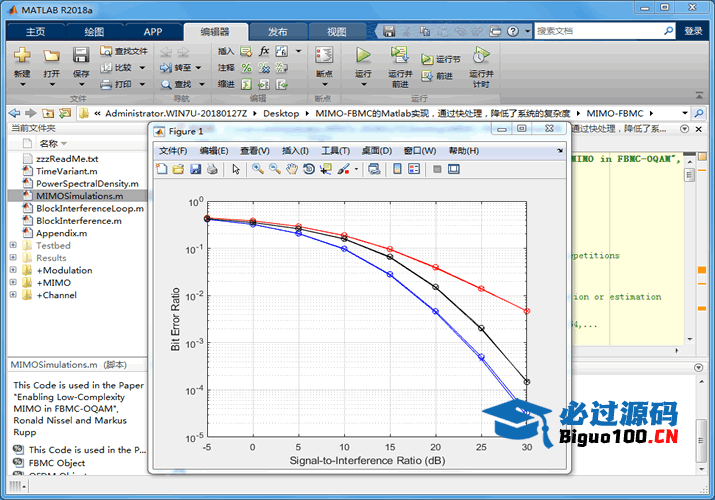Expand the +Modulation folder node
715x500 pixels.
coord(12,271)
